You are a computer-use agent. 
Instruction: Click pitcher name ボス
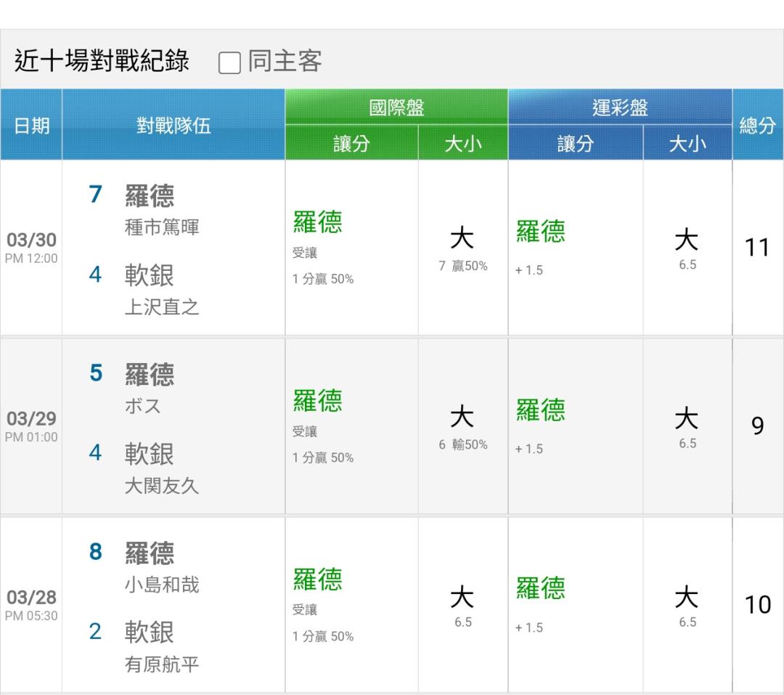point(143,406)
